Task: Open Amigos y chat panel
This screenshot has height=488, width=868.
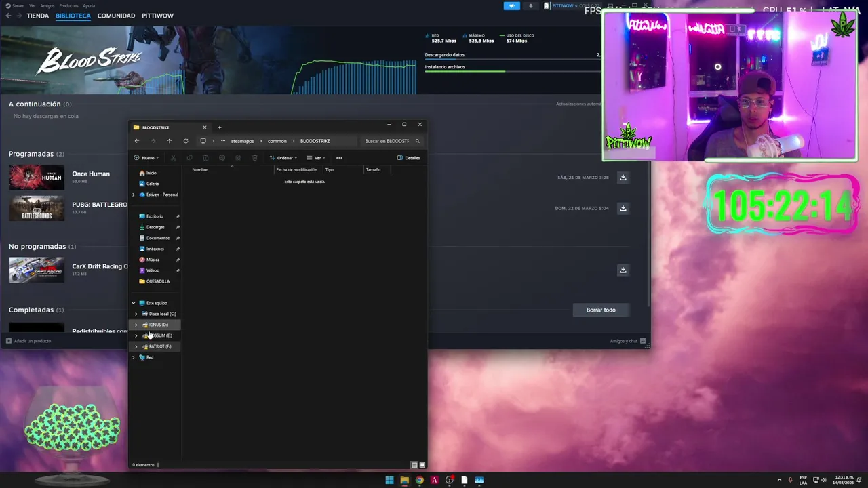Action: click(627, 341)
